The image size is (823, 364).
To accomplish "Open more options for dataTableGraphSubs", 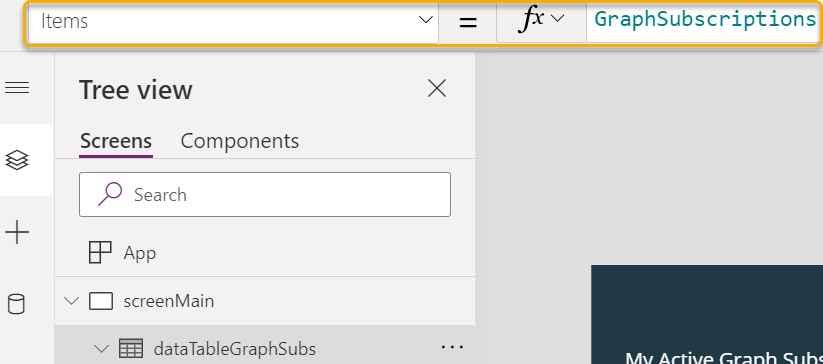I will coord(452,347).
